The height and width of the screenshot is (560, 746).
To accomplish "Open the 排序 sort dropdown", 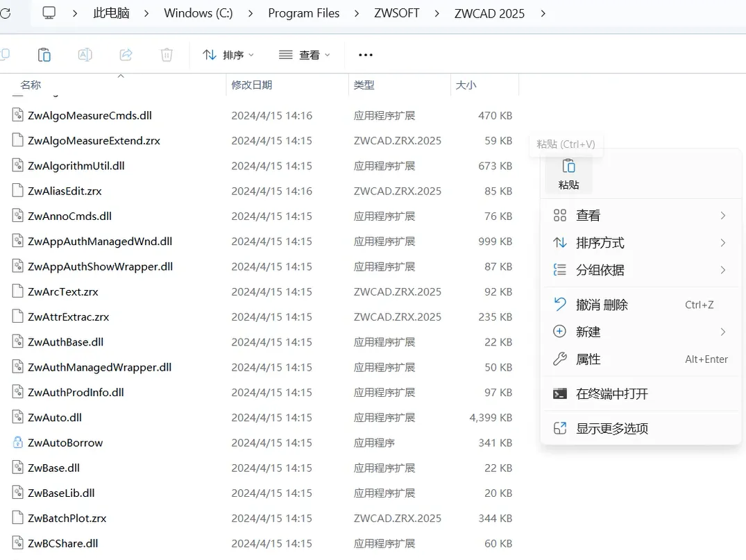I will point(228,56).
